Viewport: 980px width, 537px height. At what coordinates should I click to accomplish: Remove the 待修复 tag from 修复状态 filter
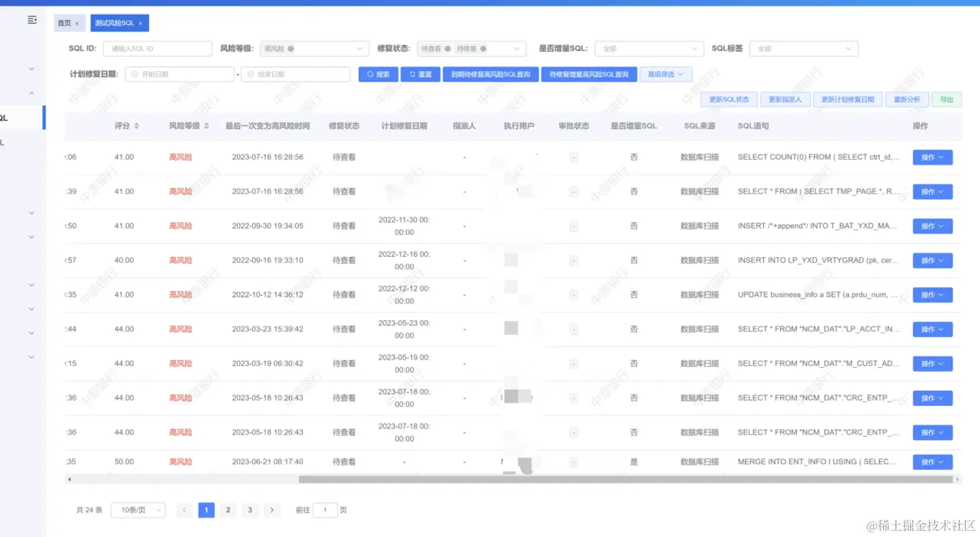click(x=483, y=49)
